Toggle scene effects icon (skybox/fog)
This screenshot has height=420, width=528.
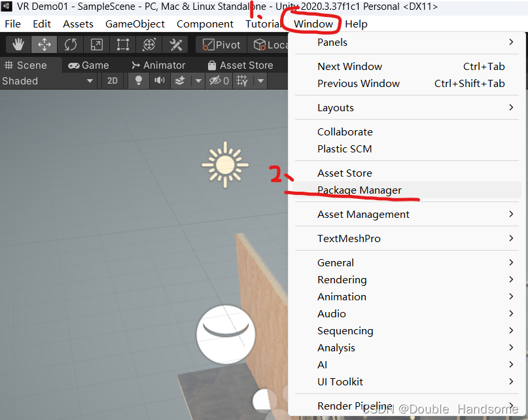[x=180, y=81]
